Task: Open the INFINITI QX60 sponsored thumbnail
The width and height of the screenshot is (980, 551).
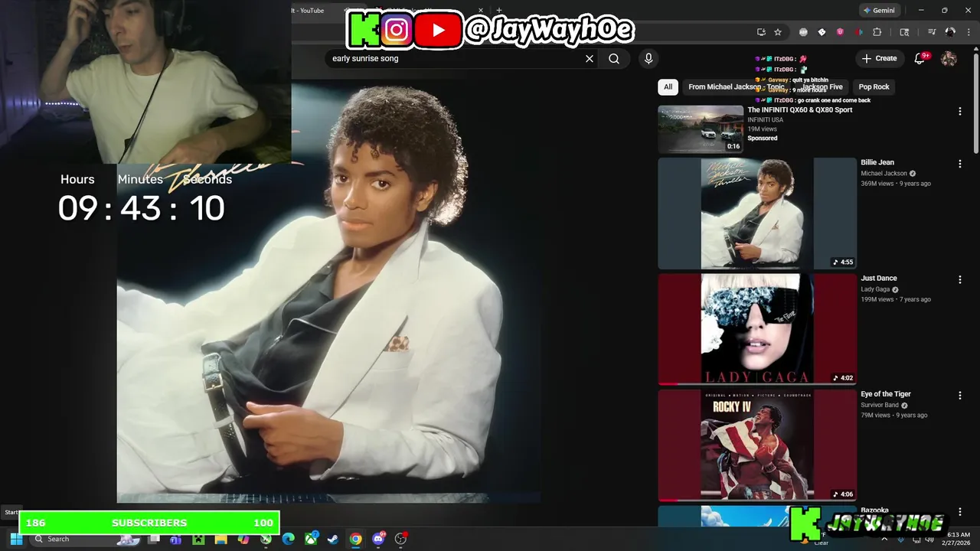Action: tap(701, 129)
